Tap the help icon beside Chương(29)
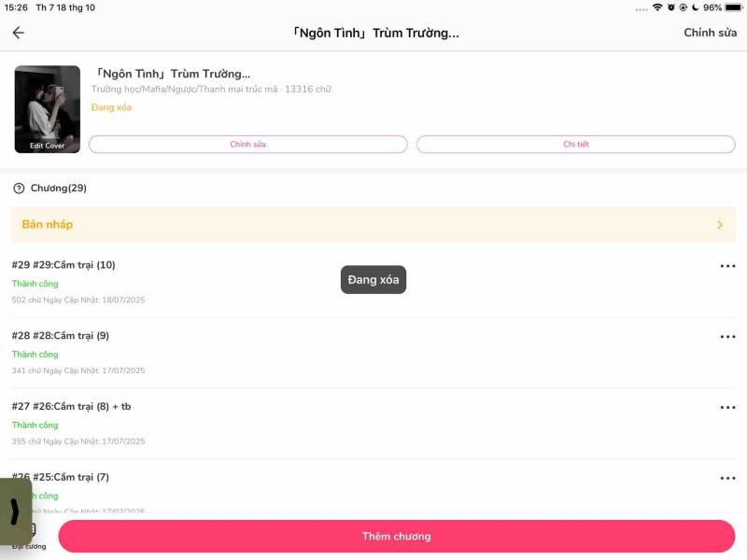 (19, 189)
